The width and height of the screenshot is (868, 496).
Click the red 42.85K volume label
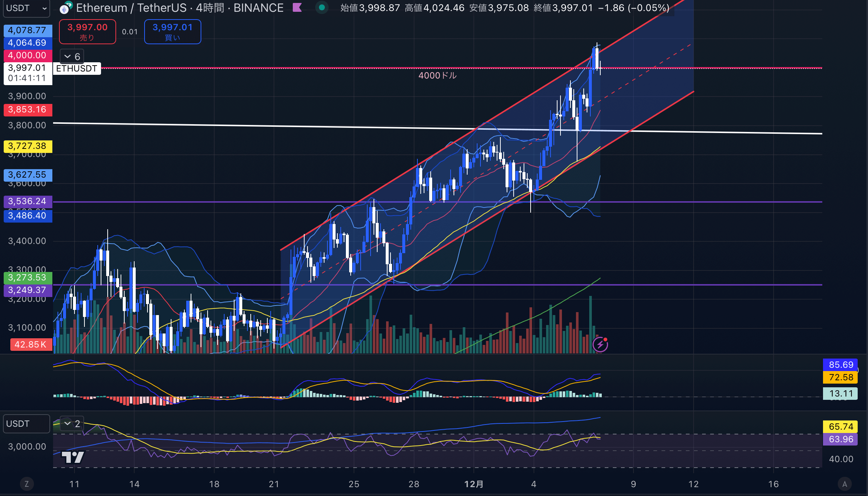31,345
